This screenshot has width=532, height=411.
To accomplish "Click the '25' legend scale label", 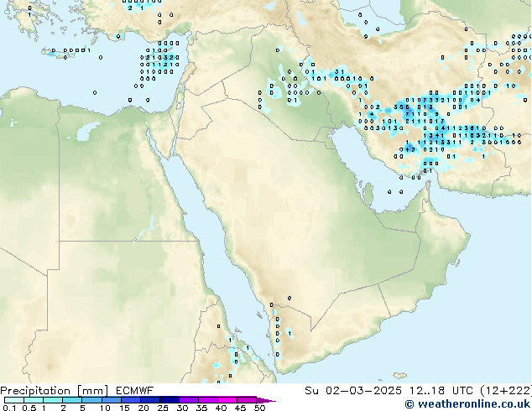I will coord(163,408).
